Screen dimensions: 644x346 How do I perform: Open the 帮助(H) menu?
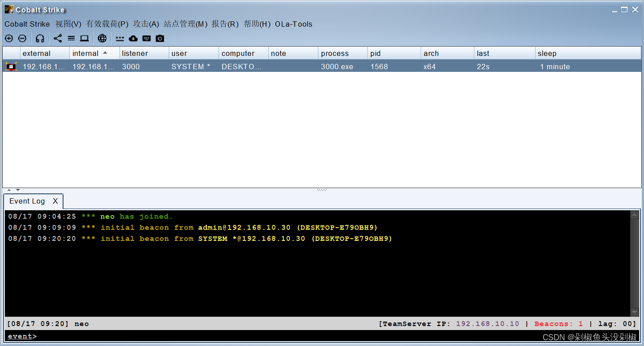coord(257,24)
